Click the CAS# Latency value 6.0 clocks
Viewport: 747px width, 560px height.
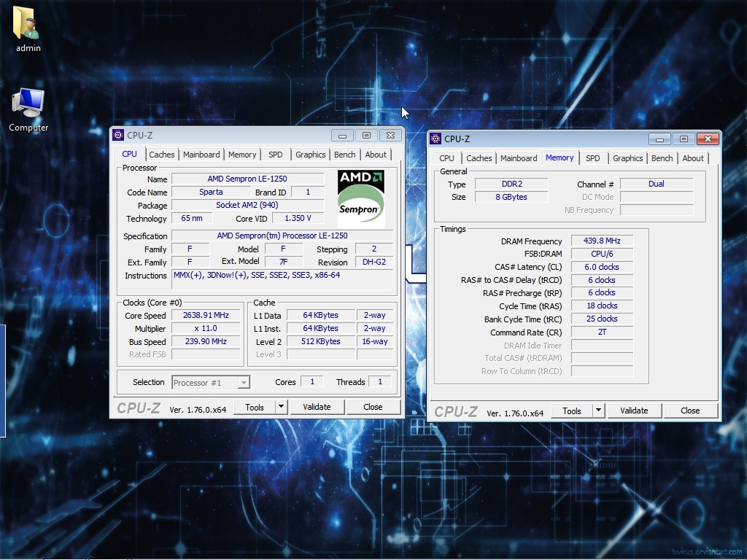602,267
